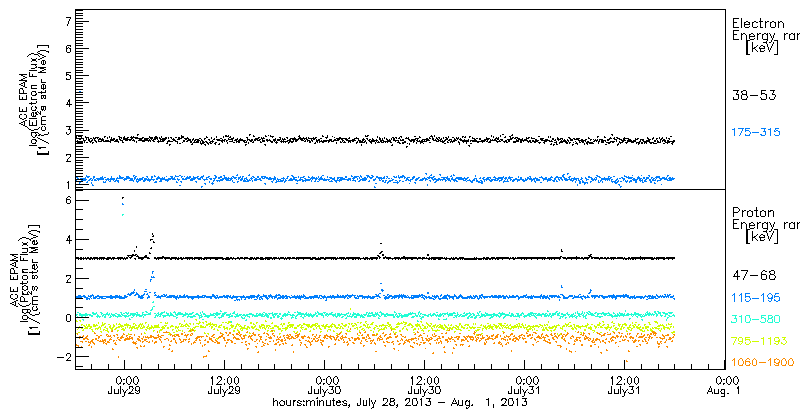Select the blue 115-195 proton legend label
The width and height of the screenshot is (800, 410).
coord(756,297)
